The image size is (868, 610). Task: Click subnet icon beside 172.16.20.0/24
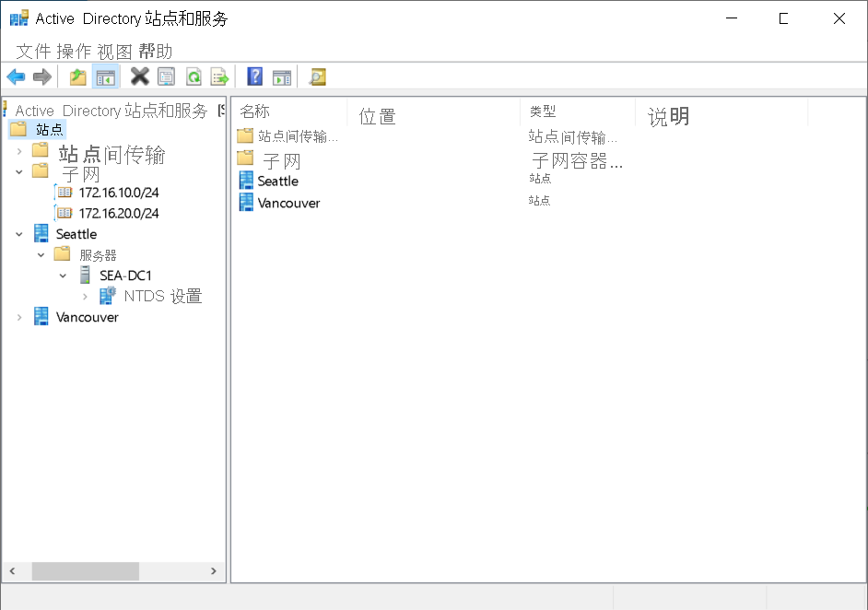coord(65,213)
